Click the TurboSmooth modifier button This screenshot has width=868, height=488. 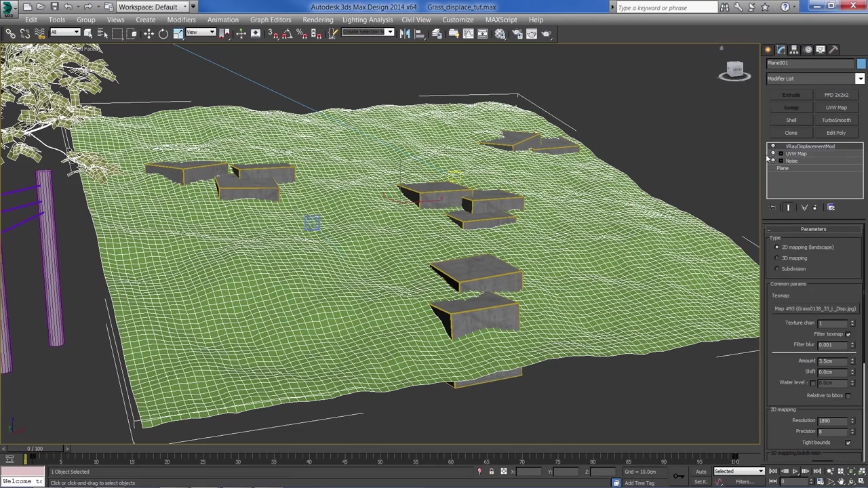coord(836,120)
